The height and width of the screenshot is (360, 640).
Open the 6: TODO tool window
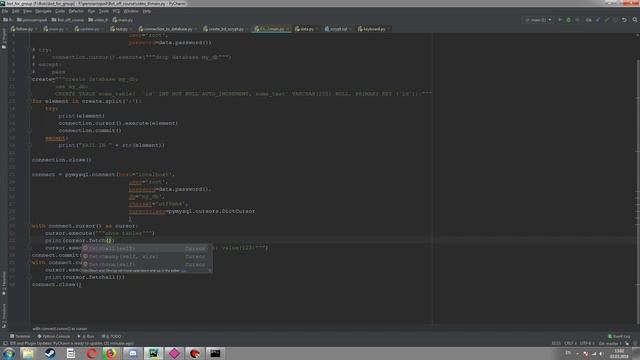[x=111, y=336]
